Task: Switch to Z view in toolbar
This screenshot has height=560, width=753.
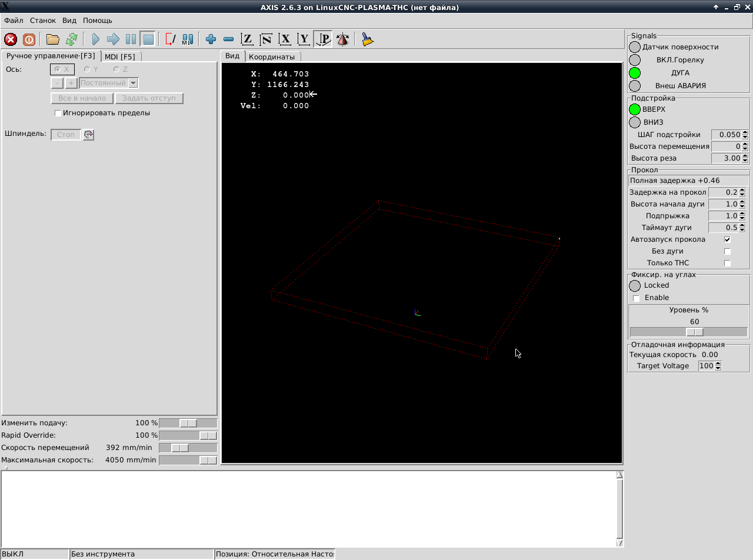Action: pyautogui.click(x=248, y=39)
